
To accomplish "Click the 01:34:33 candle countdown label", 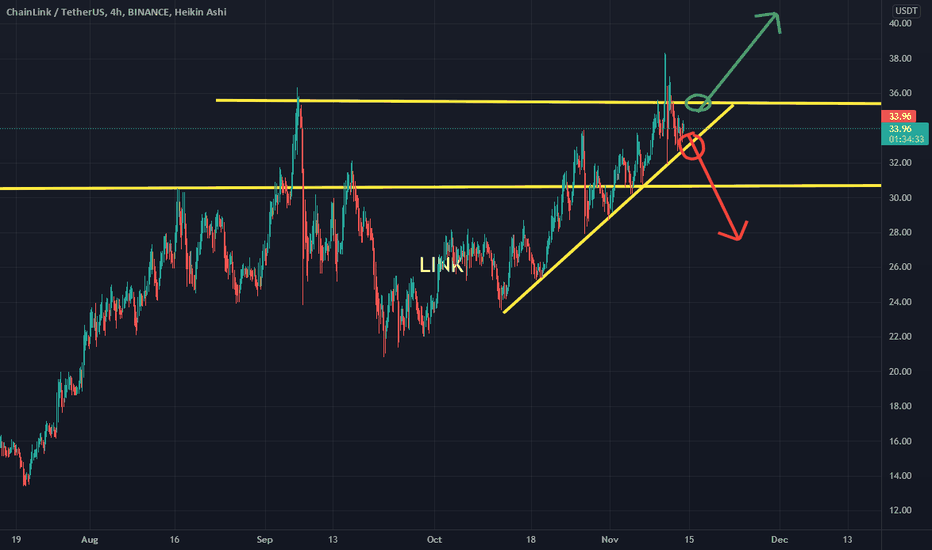I will pos(905,139).
